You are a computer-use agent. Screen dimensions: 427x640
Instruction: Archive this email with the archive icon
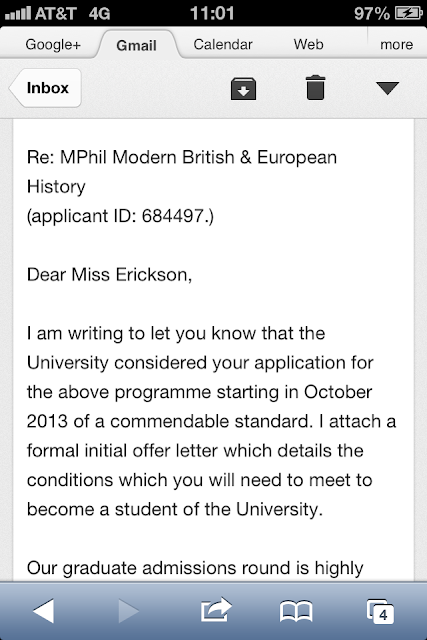coord(243,89)
